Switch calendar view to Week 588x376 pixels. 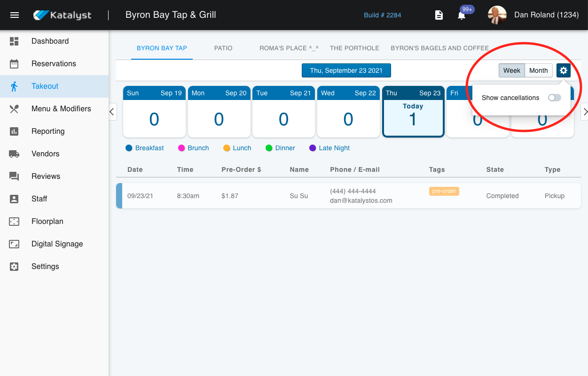[511, 70]
